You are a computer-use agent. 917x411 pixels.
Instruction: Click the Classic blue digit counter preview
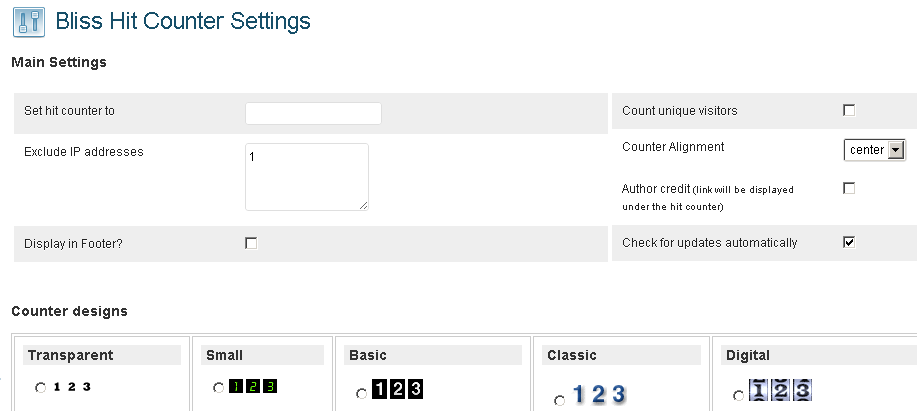tap(598, 394)
